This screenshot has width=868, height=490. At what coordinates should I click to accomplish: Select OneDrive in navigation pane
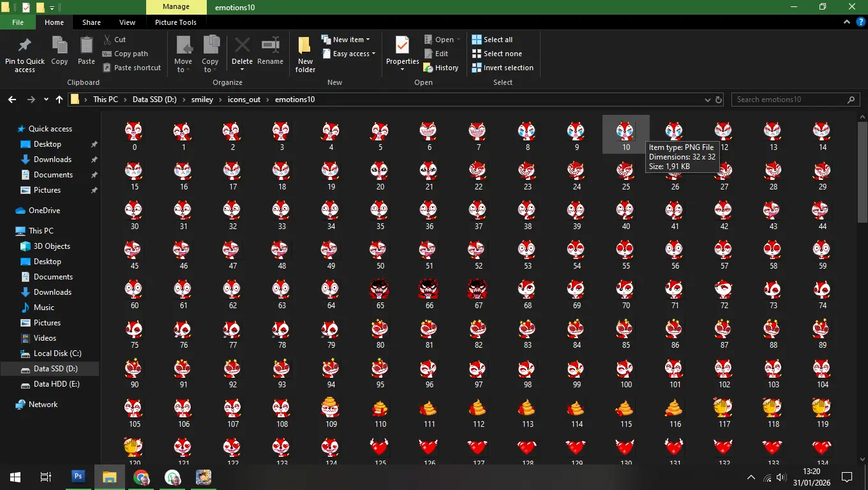[44, 211]
